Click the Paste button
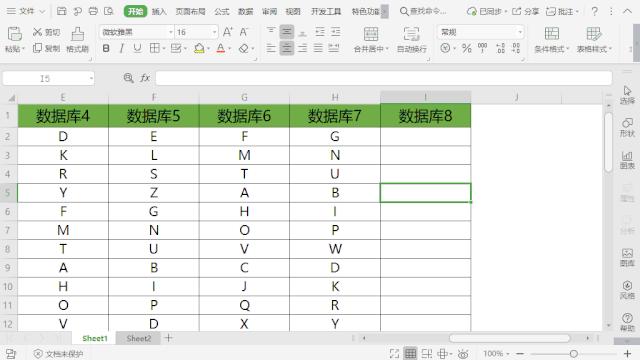 (15, 40)
